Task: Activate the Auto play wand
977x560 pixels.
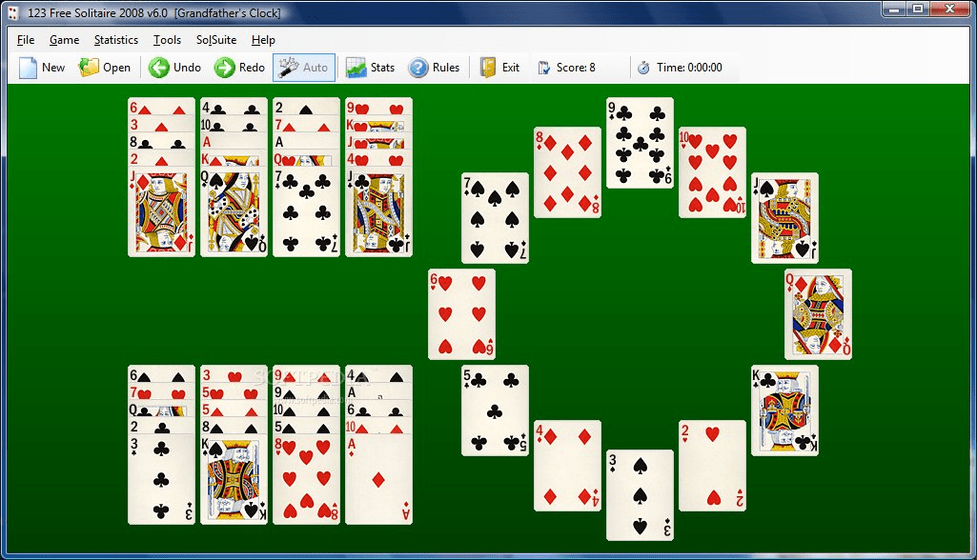Action: pos(303,67)
